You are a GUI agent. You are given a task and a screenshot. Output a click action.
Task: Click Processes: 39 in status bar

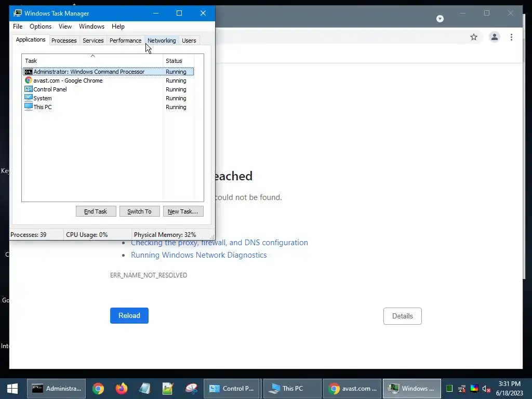(x=29, y=235)
